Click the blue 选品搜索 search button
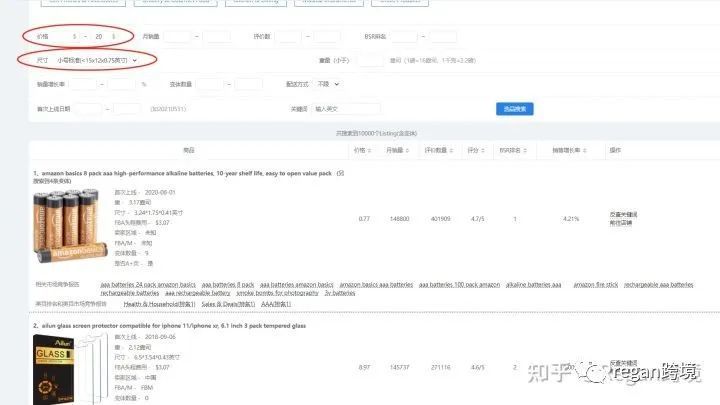Viewport: 720px width, 405px height. (514, 109)
